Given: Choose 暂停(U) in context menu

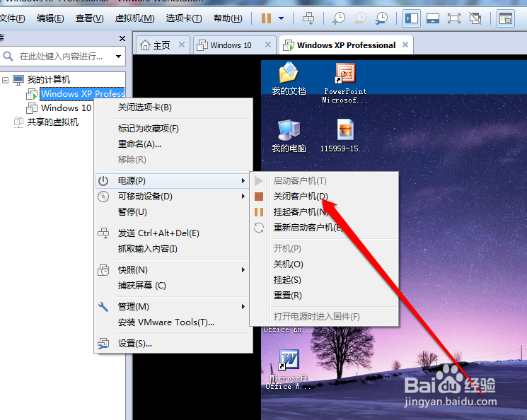Looking at the screenshot, I should pyautogui.click(x=173, y=212).
